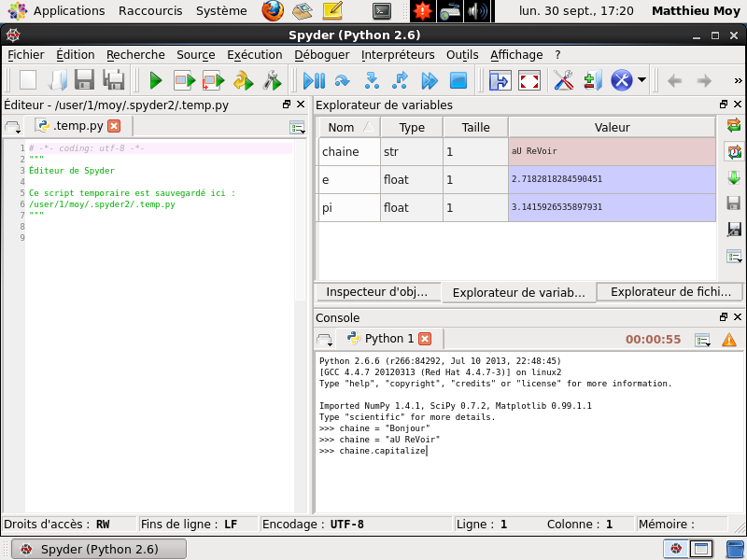Open console options menu icon
Image resolution: width=747 pixels, height=560 pixels.
point(703,340)
